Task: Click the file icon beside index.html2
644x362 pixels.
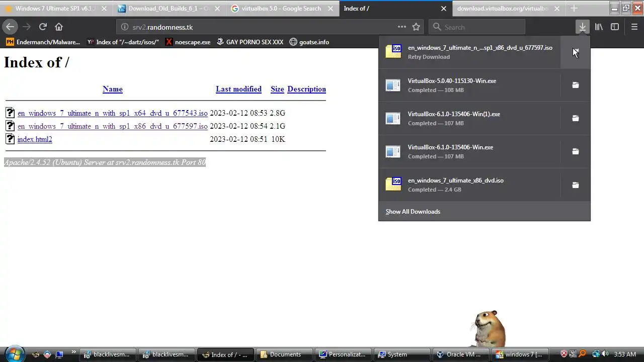Action: 10,139
